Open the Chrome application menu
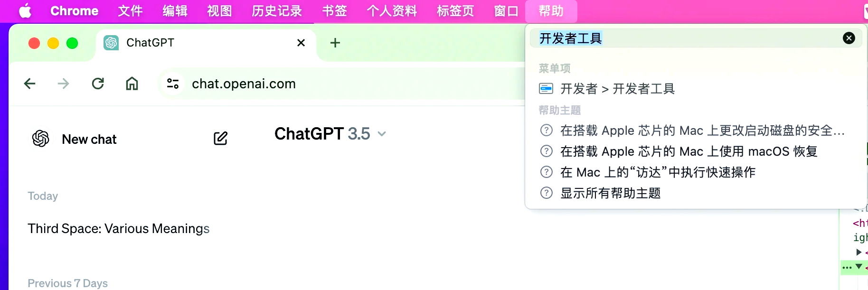Viewport: 868px width, 290px height. pyautogui.click(x=75, y=11)
